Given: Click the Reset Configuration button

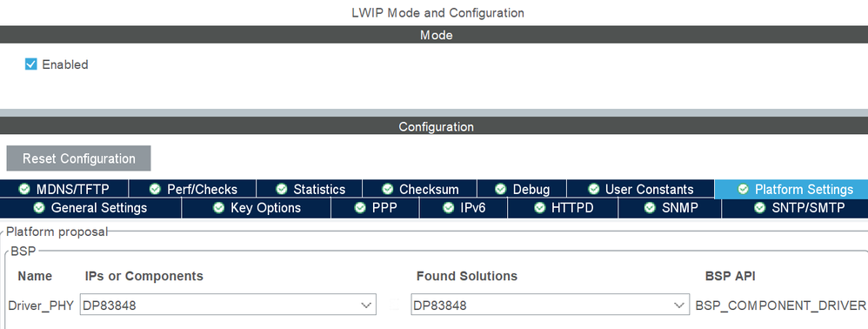Looking at the screenshot, I should [x=78, y=158].
